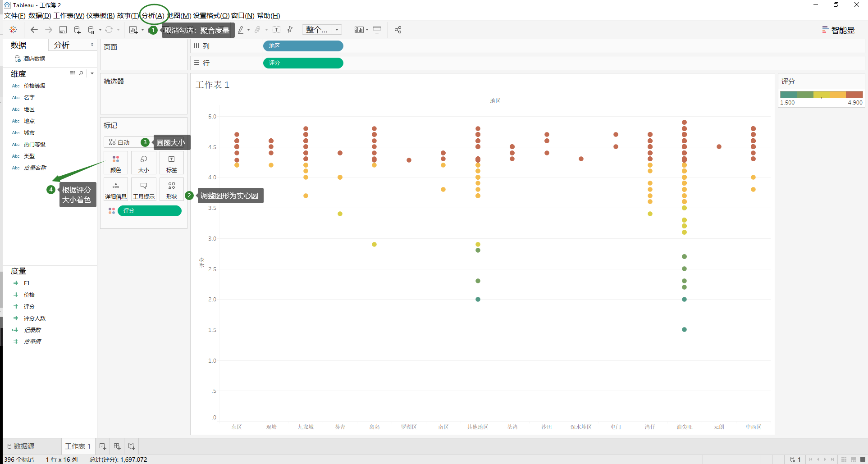Click the worksheet 1 title text
Viewport: 868px width, 464px height.
(213, 85)
